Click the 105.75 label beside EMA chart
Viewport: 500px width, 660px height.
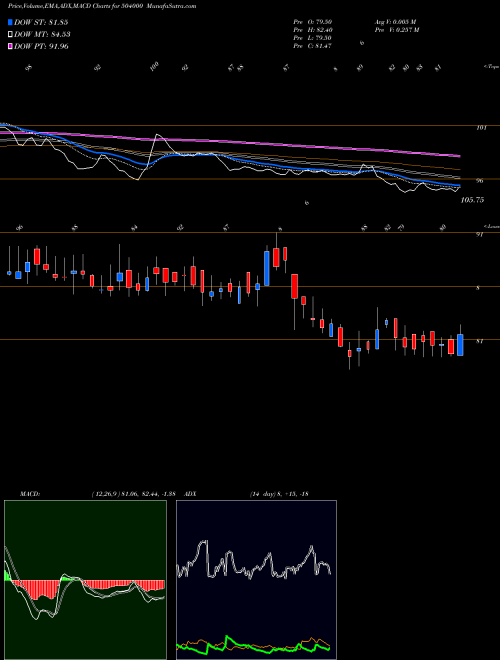(472, 200)
